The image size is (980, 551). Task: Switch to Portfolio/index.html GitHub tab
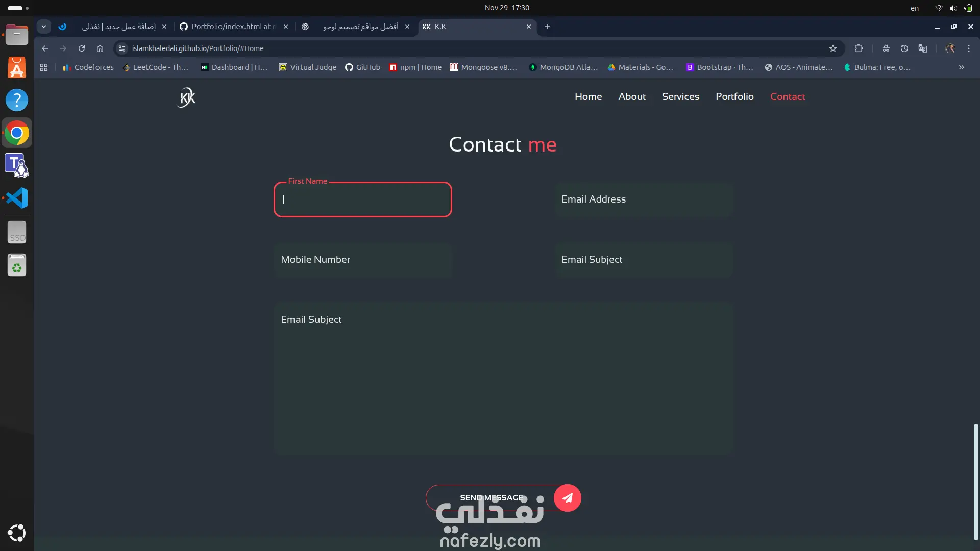point(234,27)
